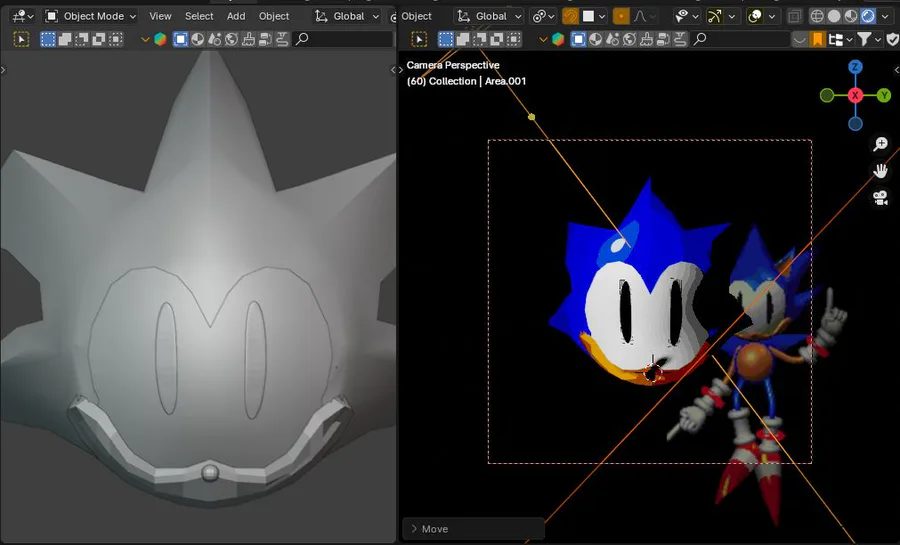
Task: Choose intersect selection mode in left viewport
Action: click(x=116, y=39)
